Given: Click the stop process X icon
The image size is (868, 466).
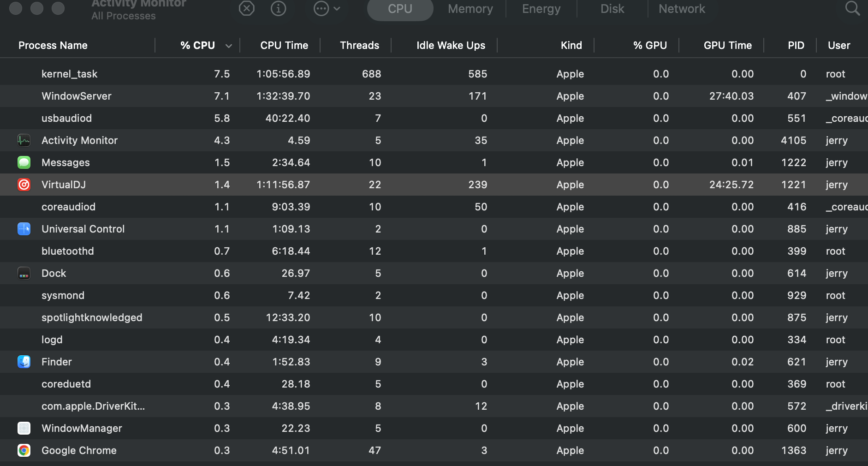Looking at the screenshot, I should (247, 8).
